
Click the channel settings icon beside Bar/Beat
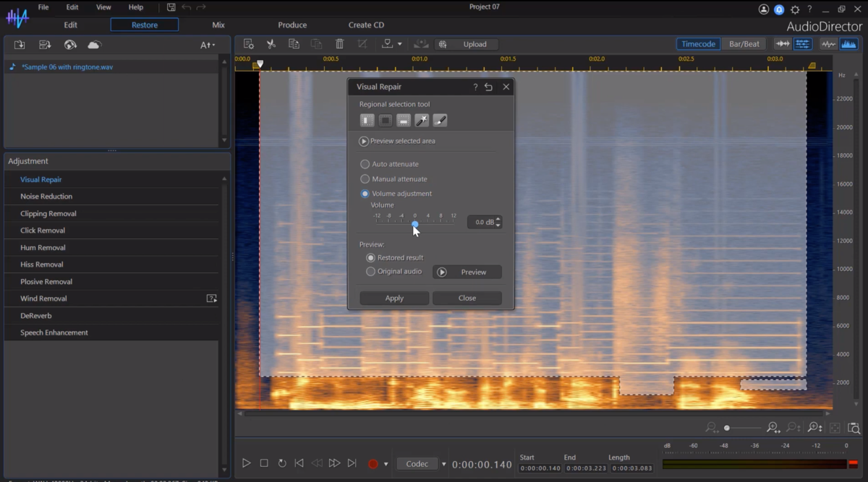[x=803, y=44]
